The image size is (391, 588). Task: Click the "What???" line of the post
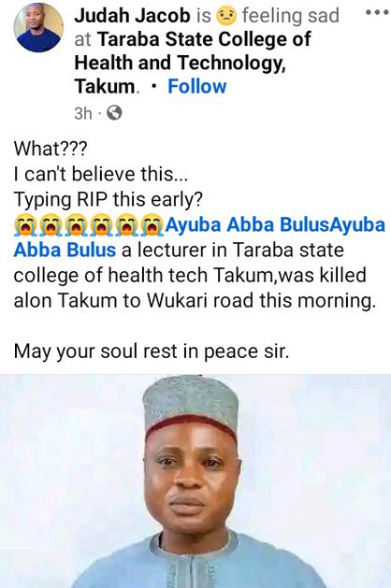[x=51, y=149]
